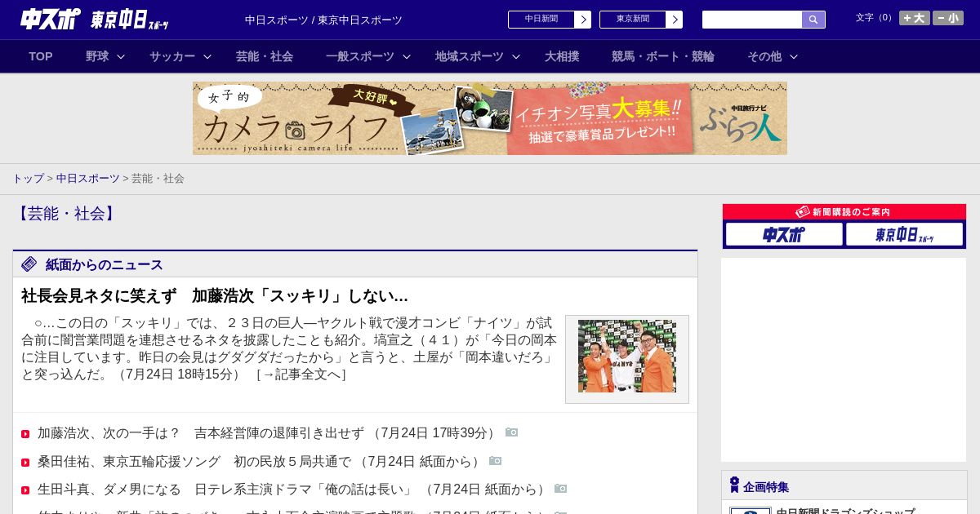
Task: Click photo icon beside 生田斗真 article
Action: 560,489
